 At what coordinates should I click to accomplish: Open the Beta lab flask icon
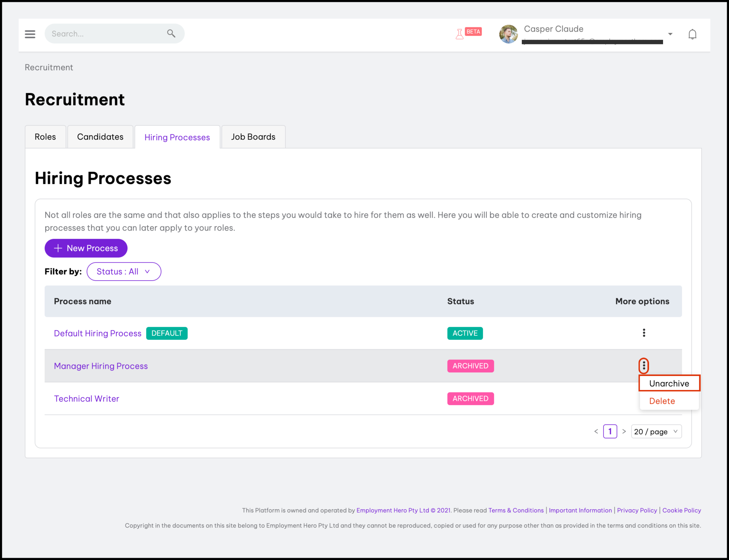[x=460, y=34]
